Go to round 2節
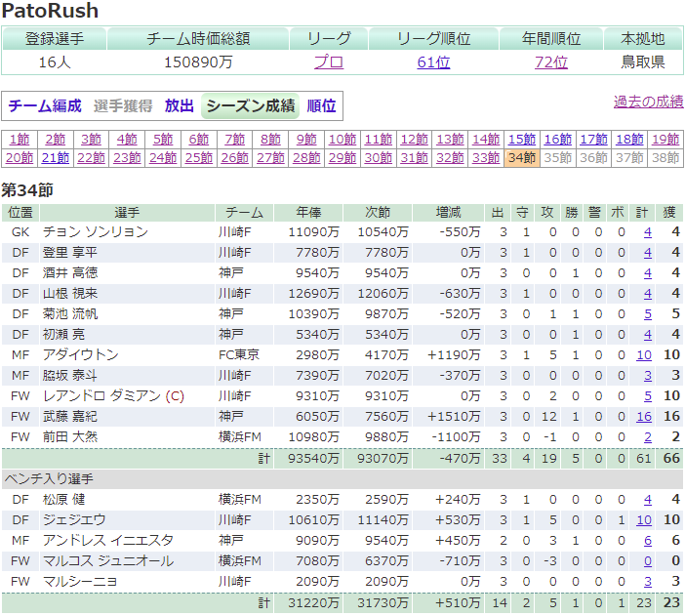685x616 pixels. pyautogui.click(x=55, y=140)
